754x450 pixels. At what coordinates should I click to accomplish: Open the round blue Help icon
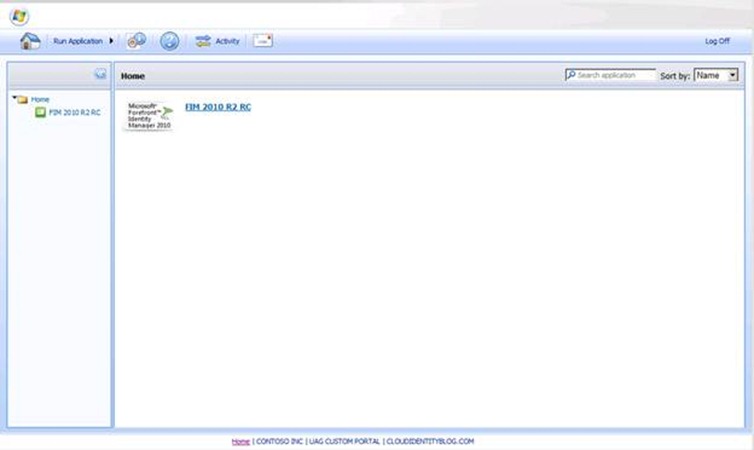point(170,41)
